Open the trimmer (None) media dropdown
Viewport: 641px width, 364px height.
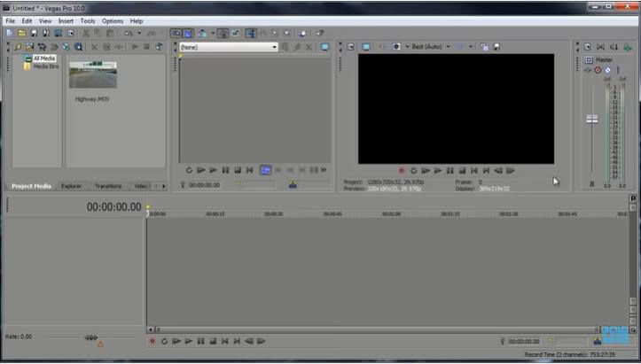click(x=229, y=48)
